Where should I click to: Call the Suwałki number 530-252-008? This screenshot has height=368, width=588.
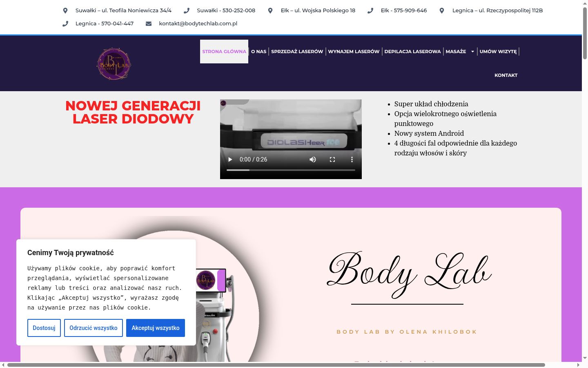point(226,11)
